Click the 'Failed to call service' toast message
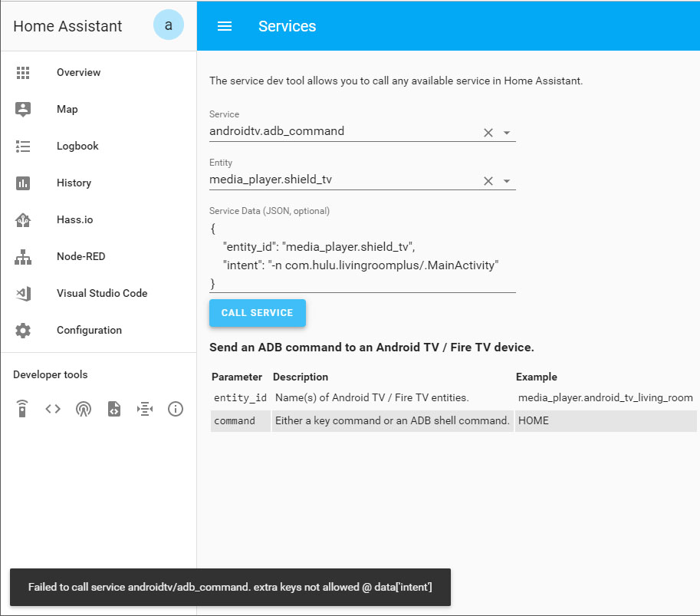This screenshot has width=700, height=616. tap(230, 587)
